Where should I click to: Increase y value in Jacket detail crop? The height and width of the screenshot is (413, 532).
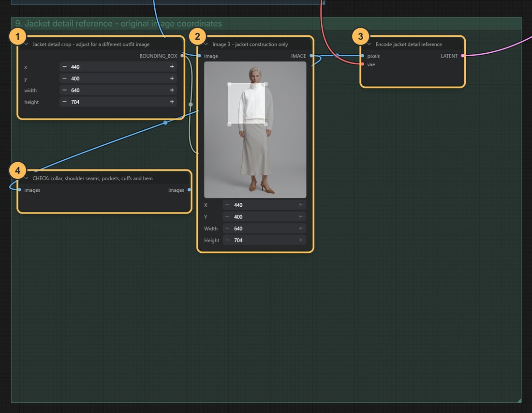click(x=172, y=78)
